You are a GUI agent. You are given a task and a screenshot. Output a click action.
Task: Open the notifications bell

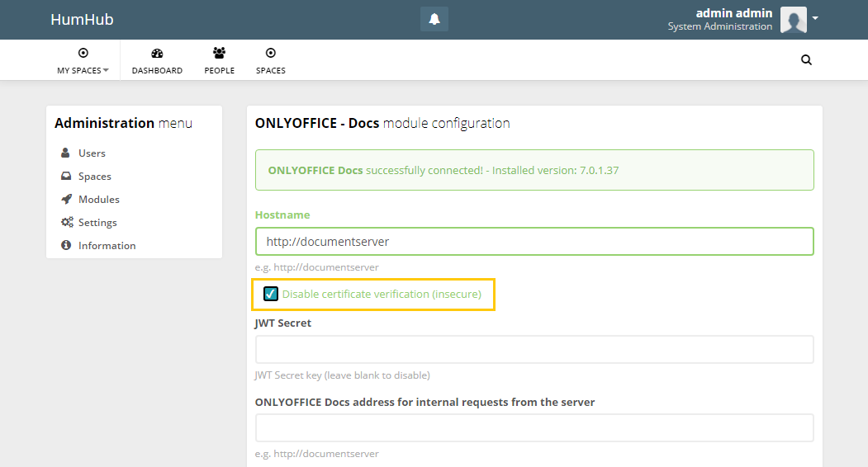pos(434,19)
